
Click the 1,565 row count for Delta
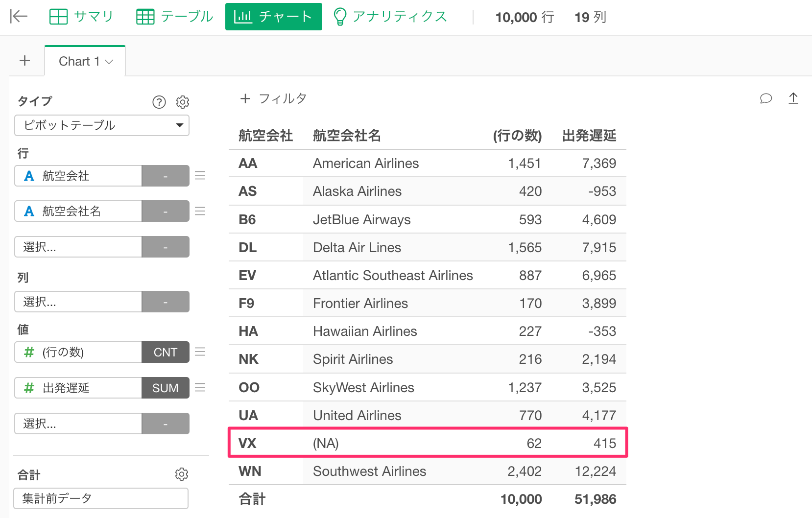tap(525, 247)
